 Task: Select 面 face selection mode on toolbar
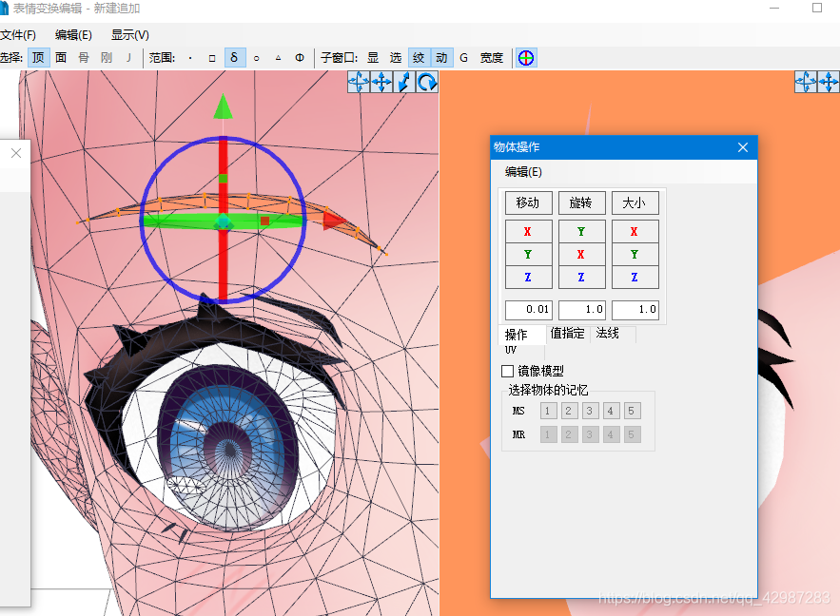[60, 57]
